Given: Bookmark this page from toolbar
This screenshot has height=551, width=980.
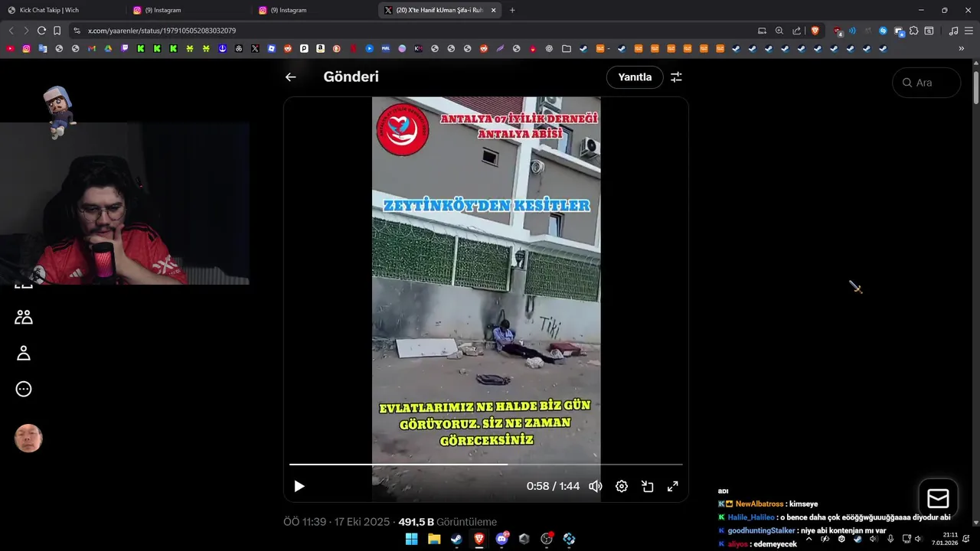Looking at the screenshot, I should [57, 31].
